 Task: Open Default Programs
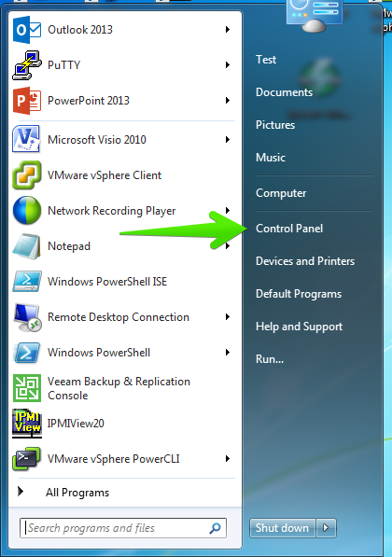[299, 294]
